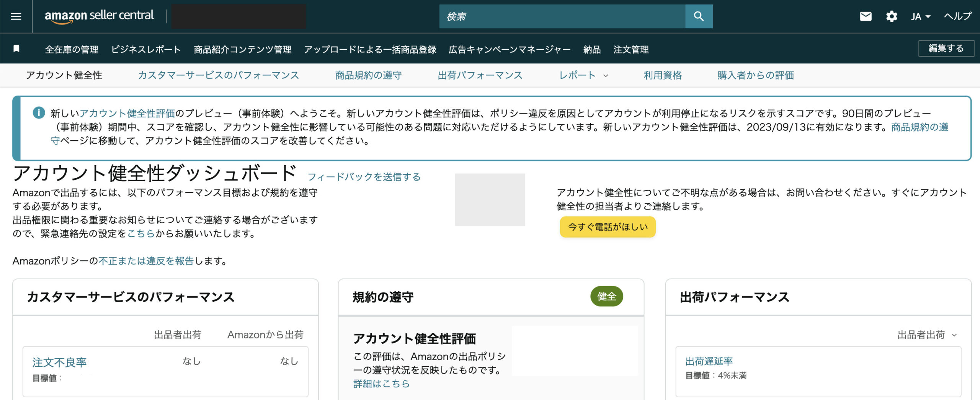Click the 詳細はこちら link
The height and width of the screenshot is (400, 980).
(x=381, y=384)
